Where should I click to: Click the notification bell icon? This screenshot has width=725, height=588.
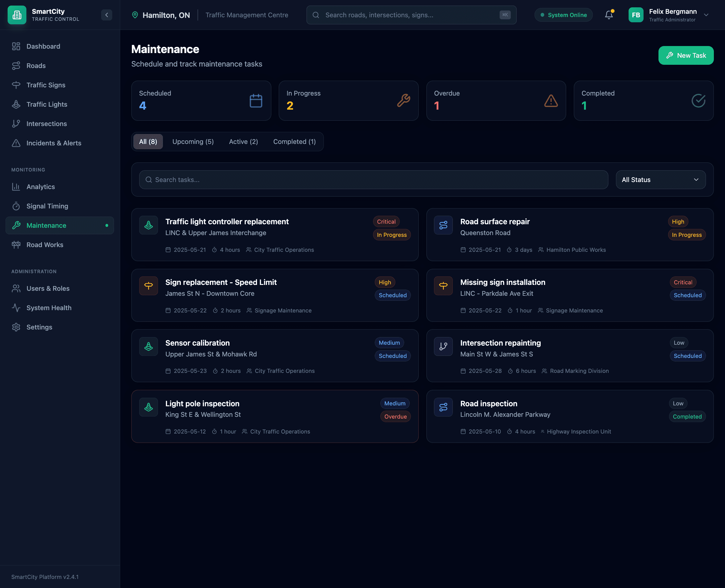608,15
